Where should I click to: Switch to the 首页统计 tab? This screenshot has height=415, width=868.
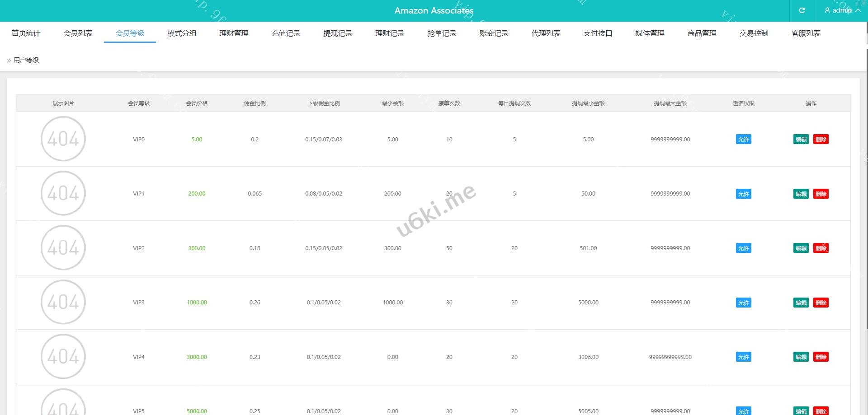click(x=26, y=33)
